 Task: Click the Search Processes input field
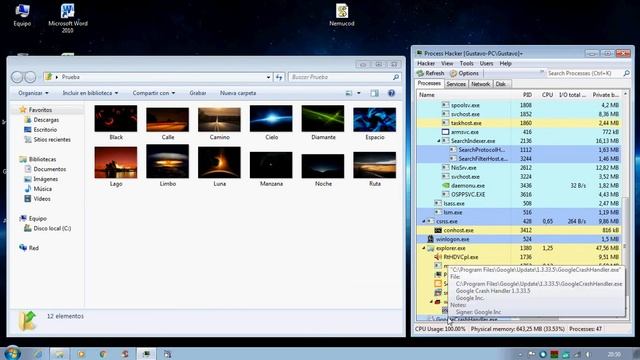[x=583, y=73]
